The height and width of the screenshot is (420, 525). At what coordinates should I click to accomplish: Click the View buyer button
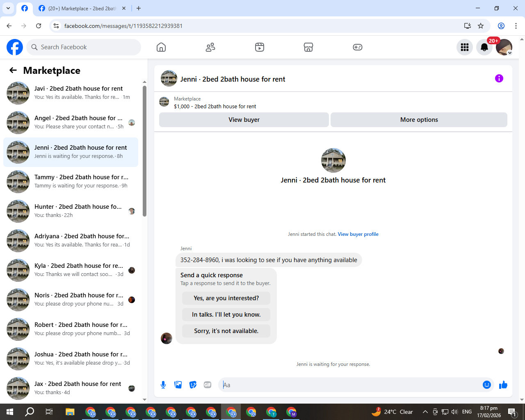coord(244,120)
